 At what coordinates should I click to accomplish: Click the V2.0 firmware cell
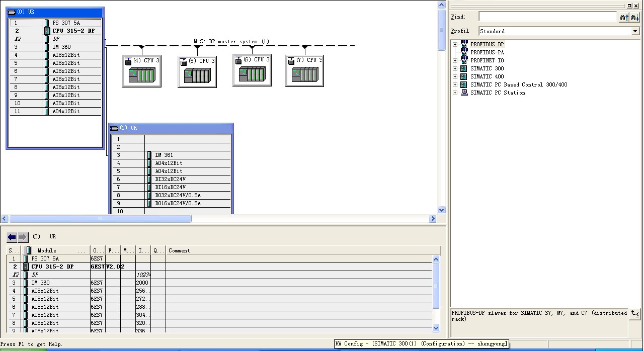click(113, 267)
